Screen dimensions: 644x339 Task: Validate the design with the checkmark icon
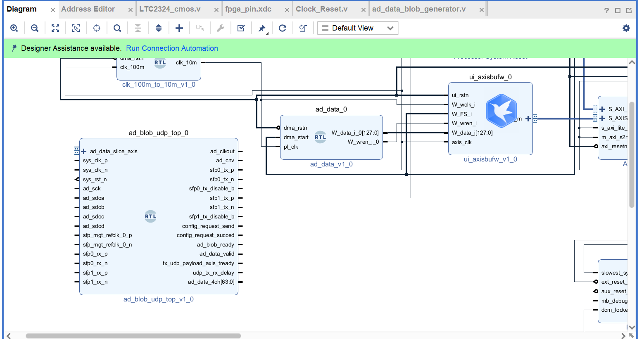[x=241, y=28]
